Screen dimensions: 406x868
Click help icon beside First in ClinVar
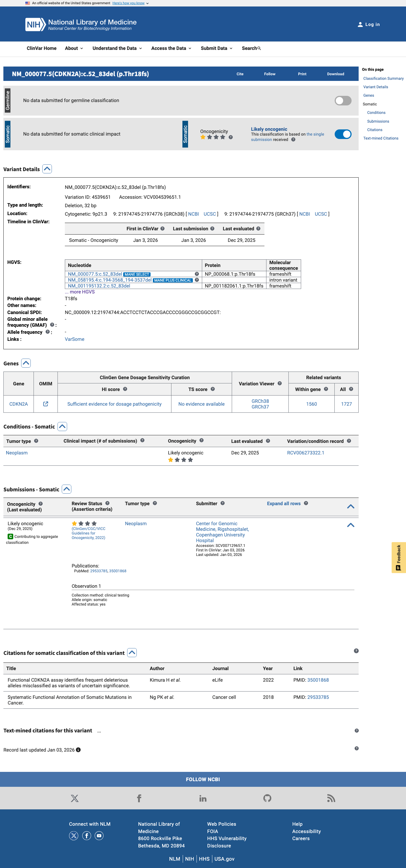[162, 228]
